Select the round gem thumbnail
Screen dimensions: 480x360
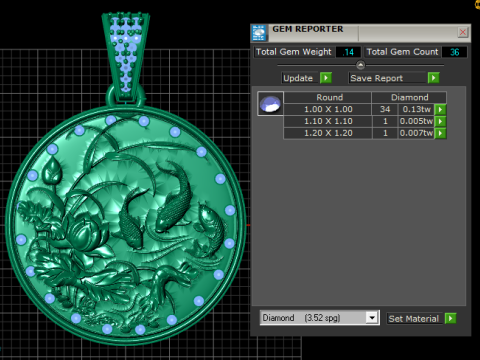pos(270,104)
